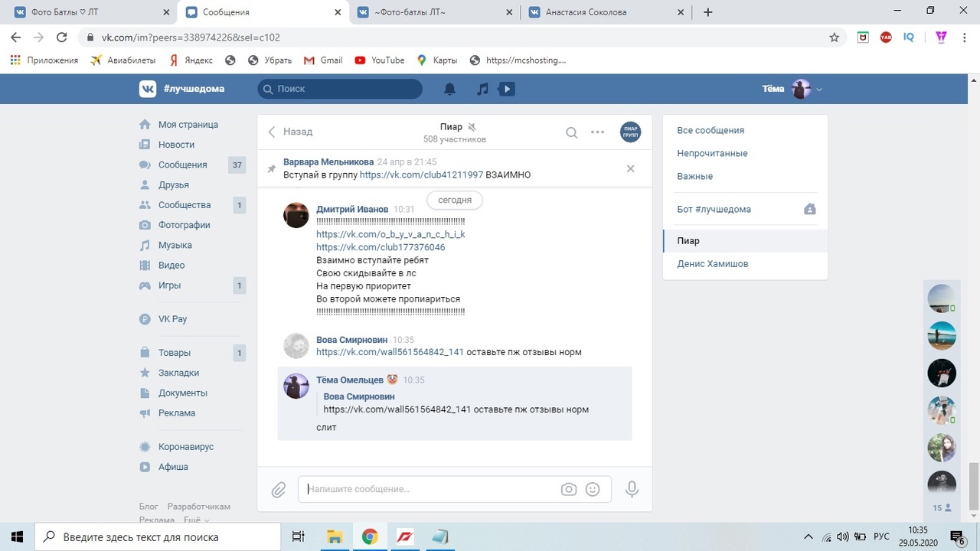Image resolution: width=980 pixels, height=551 pixels.
Task: Open the music note icon in header
Action: coord(482,89)
